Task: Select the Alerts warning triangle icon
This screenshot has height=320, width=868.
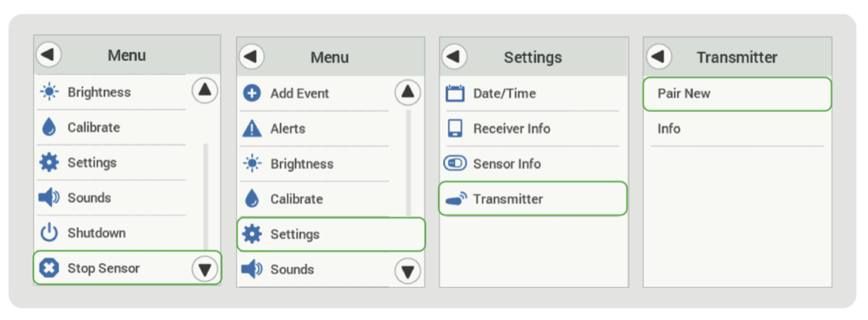Action: 251,129
